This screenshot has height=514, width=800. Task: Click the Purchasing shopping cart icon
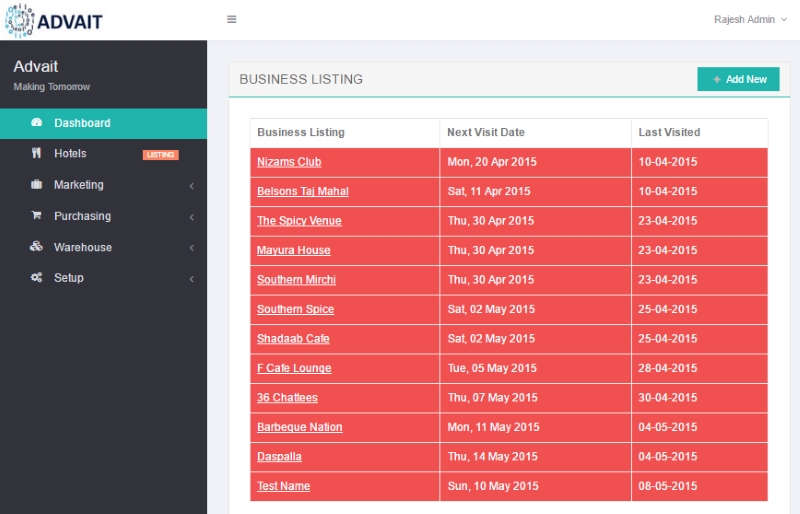37,216
